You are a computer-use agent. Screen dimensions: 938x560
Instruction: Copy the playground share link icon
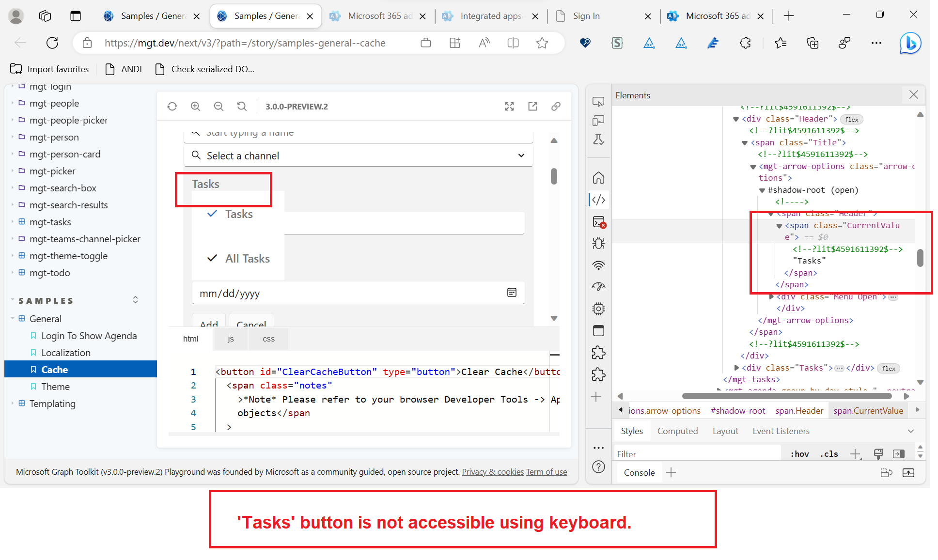pos(556,106)
